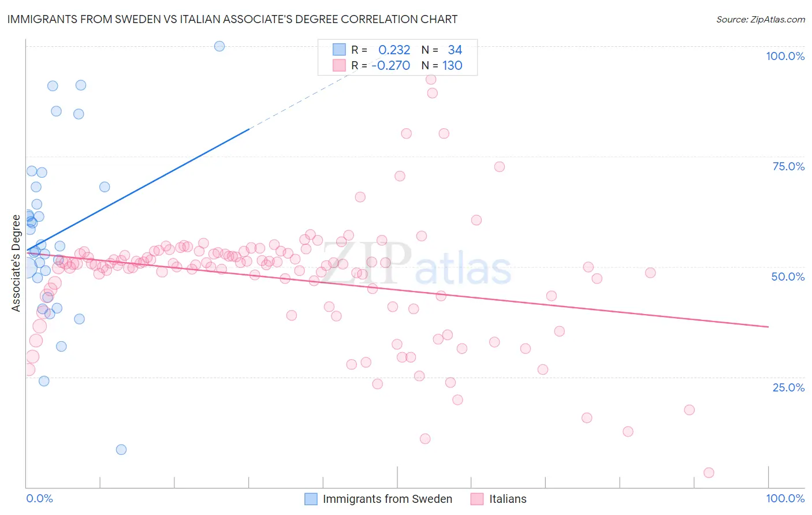Click the pink swatch beside R = -0.270

(339, 65)
